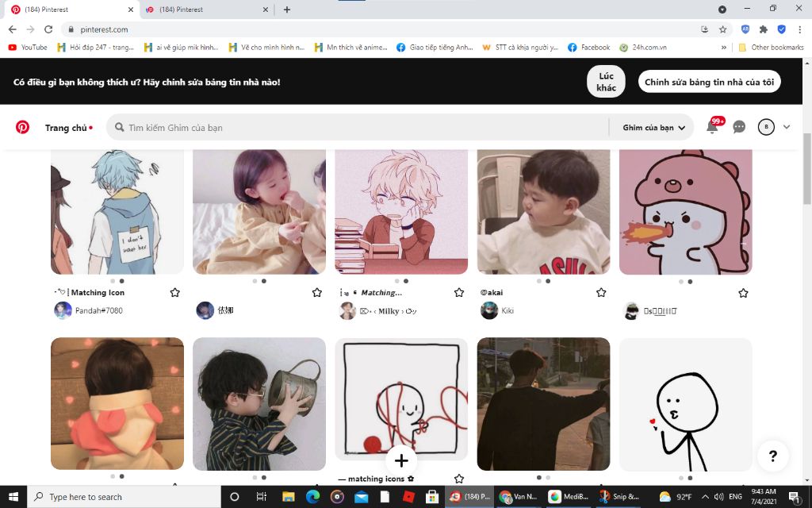Click the browser back arrow
The width and height of the screenshot is (812, 508).
[x=13, y=29]
